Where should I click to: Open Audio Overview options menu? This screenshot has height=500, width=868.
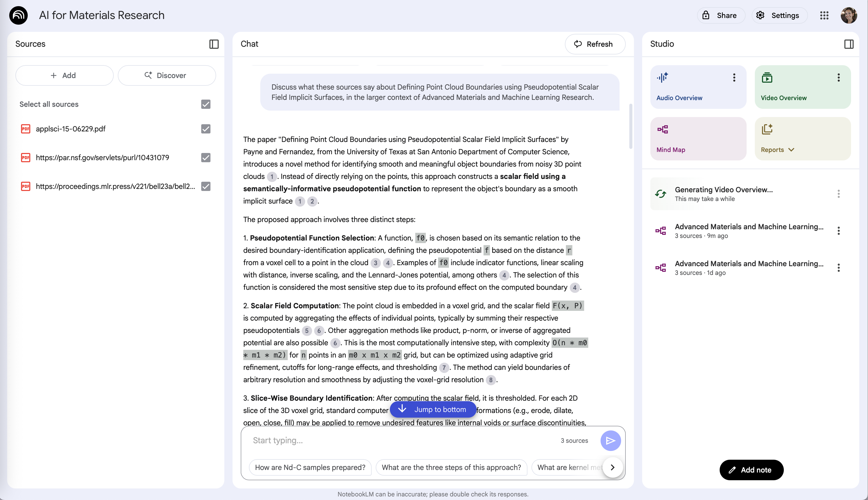(x=734, y=78)
